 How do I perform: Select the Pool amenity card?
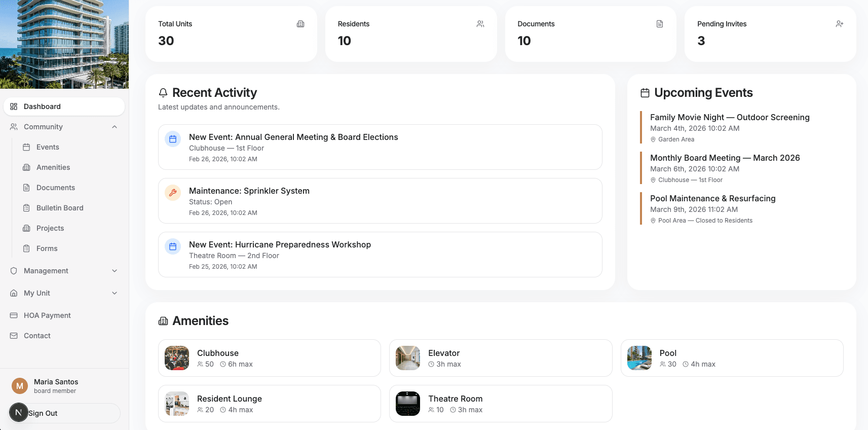point(732,358)
